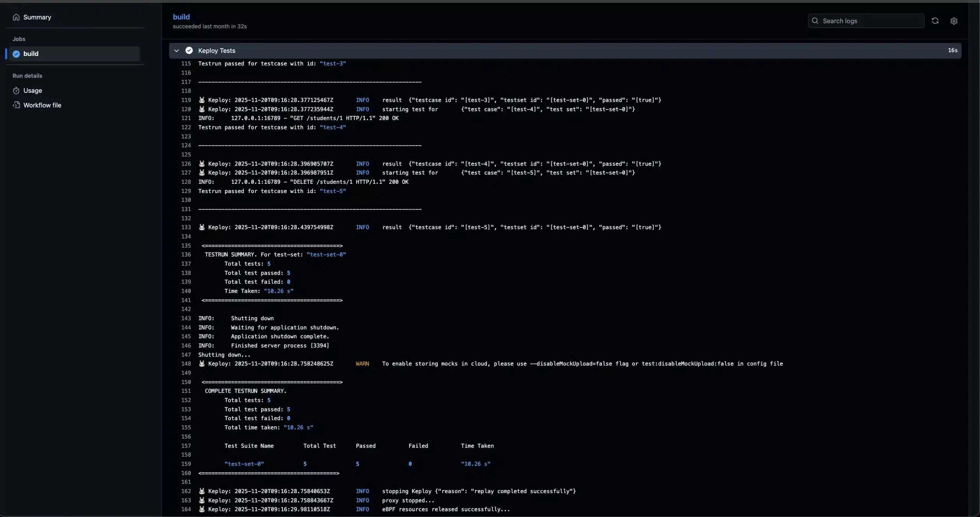
Task: Collapse Keploy Tests using its chevron
Action: point(176,50)
